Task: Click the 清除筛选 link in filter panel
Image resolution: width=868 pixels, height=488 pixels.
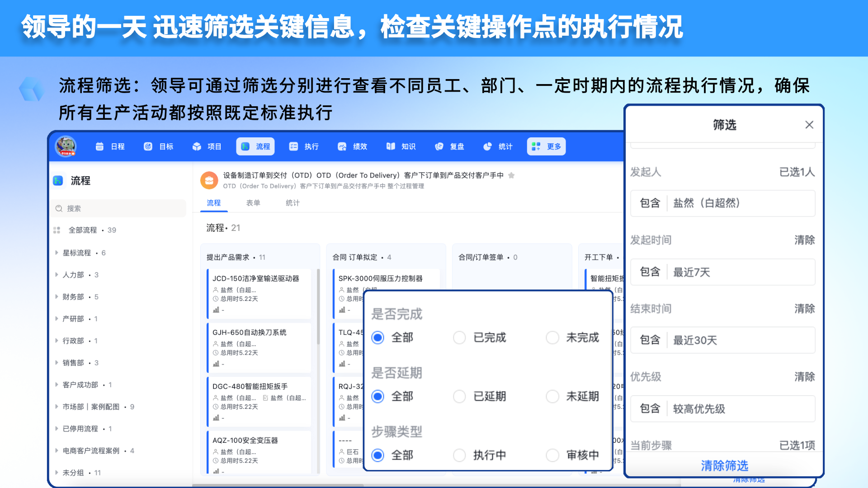Action: pos(724,465)
